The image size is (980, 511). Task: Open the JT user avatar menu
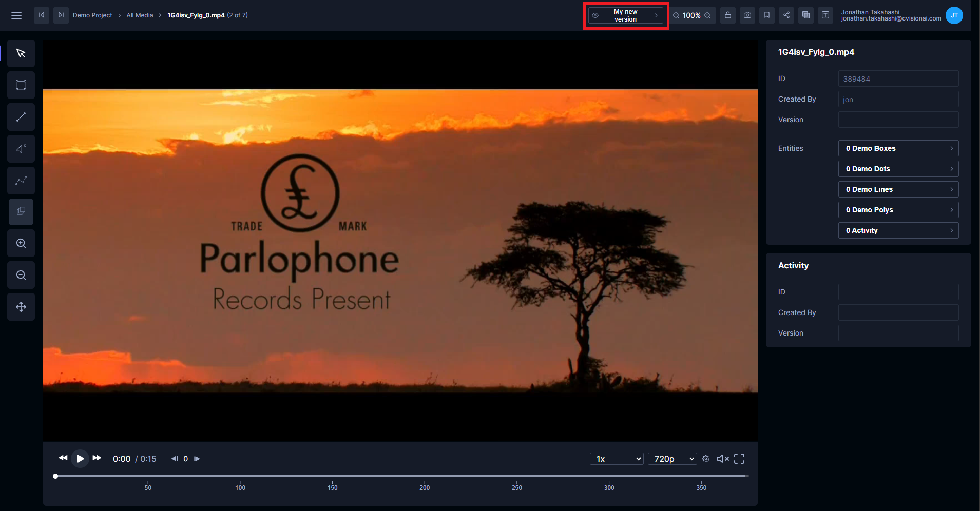tap(954, 15)
